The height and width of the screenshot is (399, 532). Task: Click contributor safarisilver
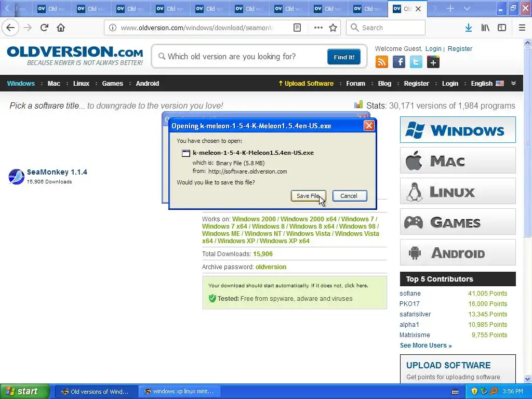pyautogui.click(x=415, y=314)
